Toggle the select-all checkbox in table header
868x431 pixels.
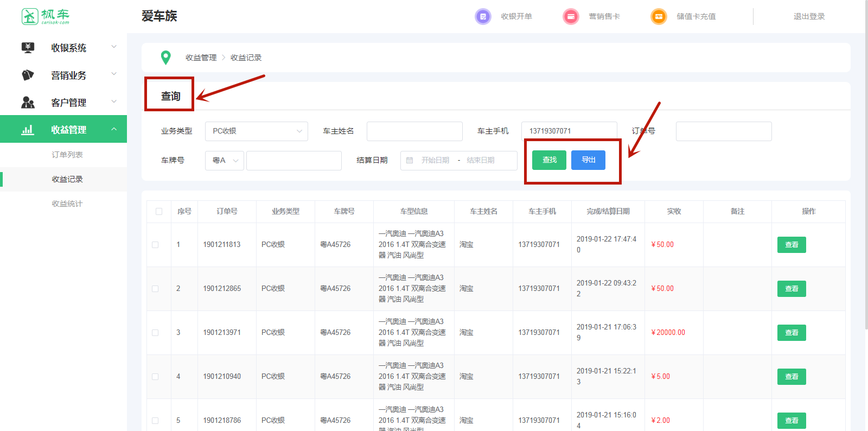point(159,212)
